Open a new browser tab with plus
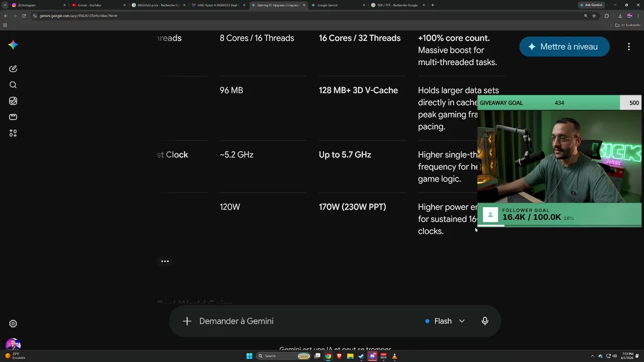The width and height of the screenshot is (644, 362). click(x=433, y=5)
